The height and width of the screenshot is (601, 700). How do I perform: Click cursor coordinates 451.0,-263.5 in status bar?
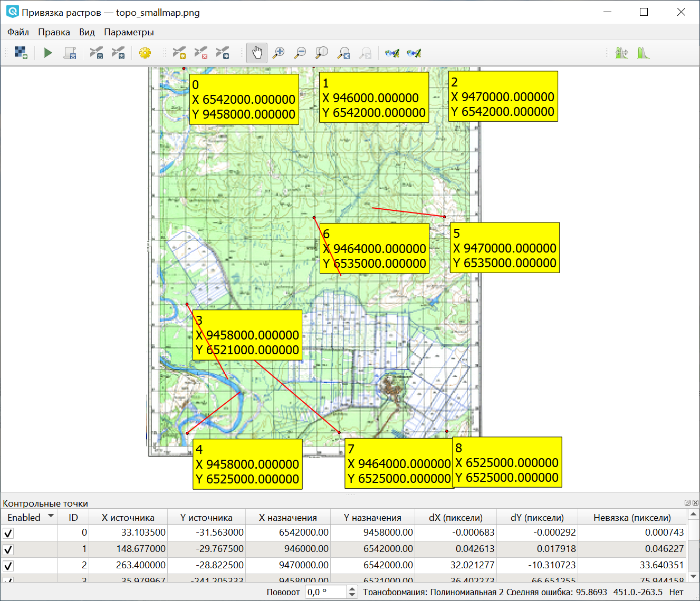pyautogui.click(x=638, y=592)
